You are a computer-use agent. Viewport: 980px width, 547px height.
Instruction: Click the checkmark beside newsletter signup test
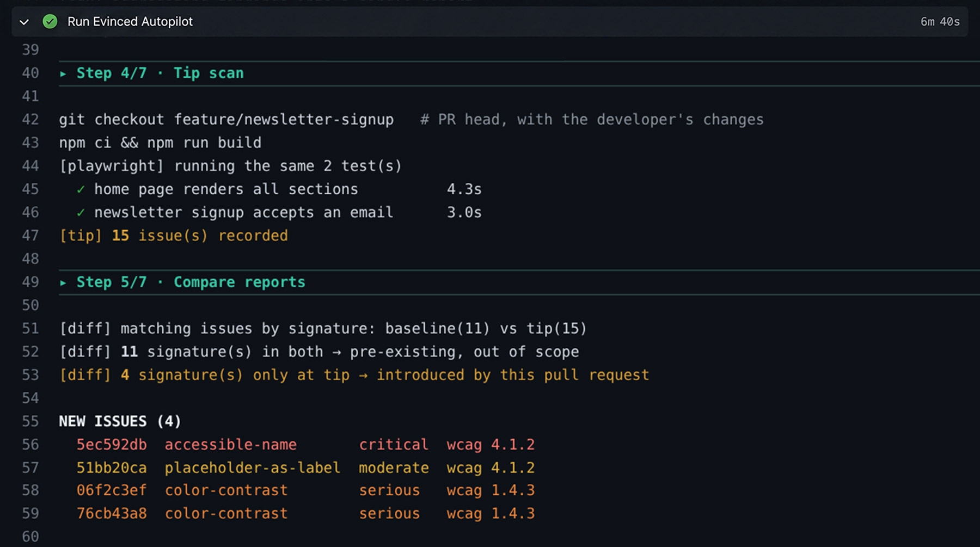tap(81, 213)
